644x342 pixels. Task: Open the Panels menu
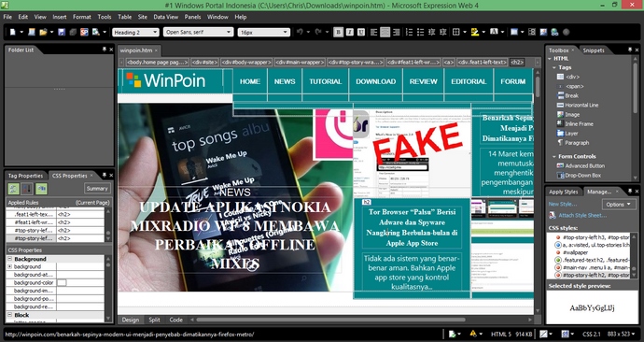192,17
